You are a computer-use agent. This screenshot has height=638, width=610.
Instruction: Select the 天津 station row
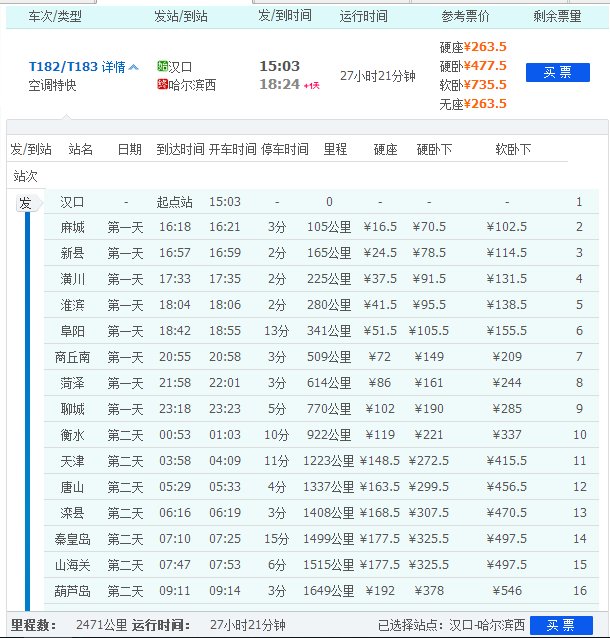coord(321,461)
